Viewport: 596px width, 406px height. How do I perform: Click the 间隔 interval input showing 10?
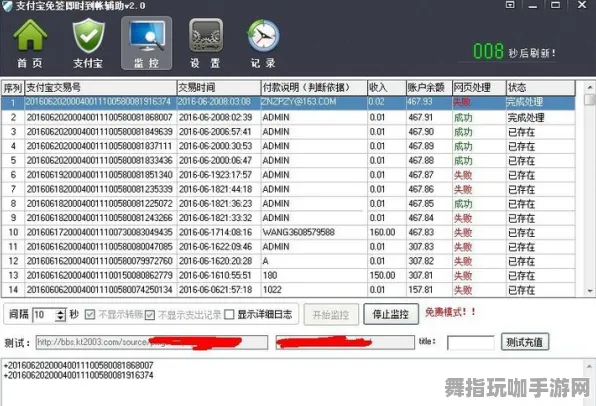point(44,315)
